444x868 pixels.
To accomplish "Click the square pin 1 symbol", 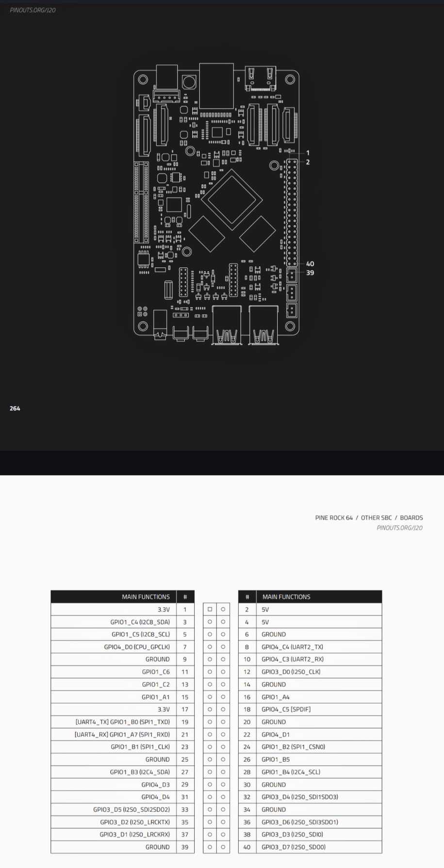I will (210, 609).
